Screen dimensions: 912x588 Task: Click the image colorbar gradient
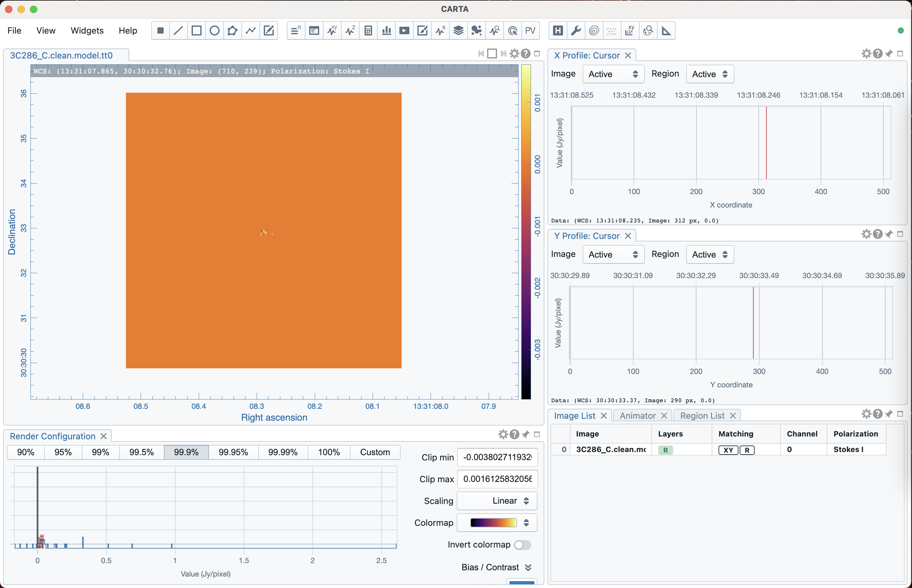click(x=526, y=232)
